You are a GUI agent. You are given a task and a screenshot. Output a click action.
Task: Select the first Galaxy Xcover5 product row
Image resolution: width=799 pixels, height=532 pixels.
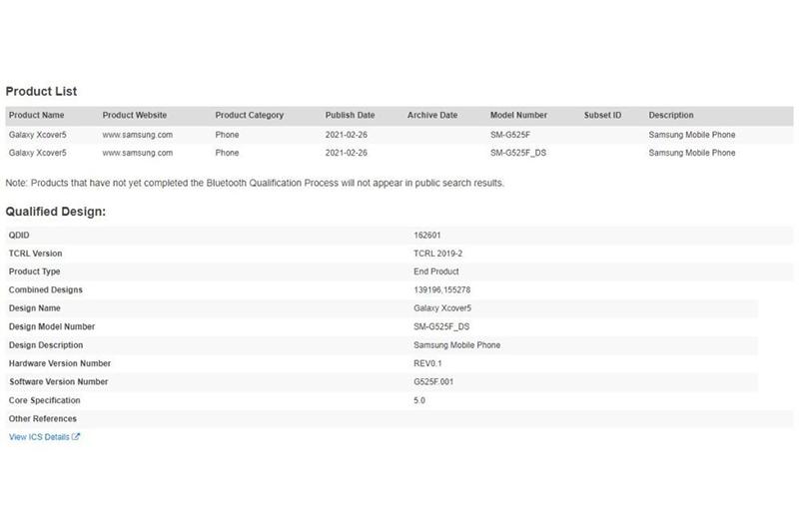pos(37,135)
